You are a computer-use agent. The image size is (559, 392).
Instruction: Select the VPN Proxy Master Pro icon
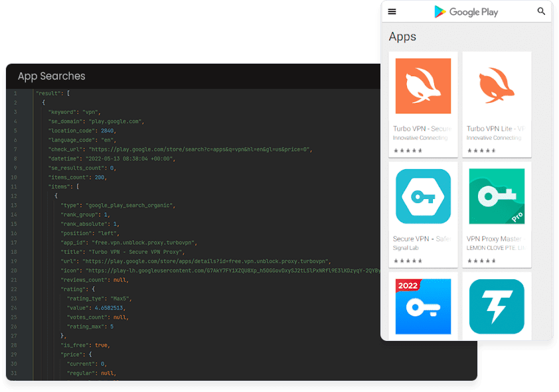(497, 196)
